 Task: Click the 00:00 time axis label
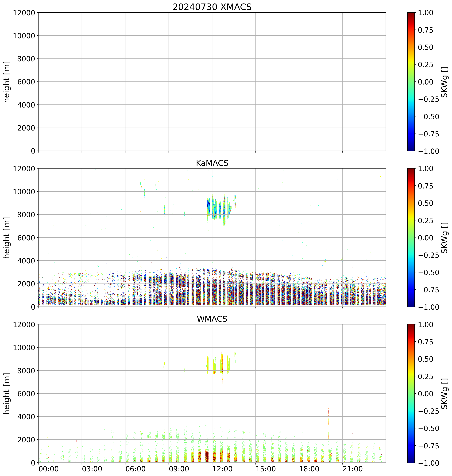tap(48, 469)
